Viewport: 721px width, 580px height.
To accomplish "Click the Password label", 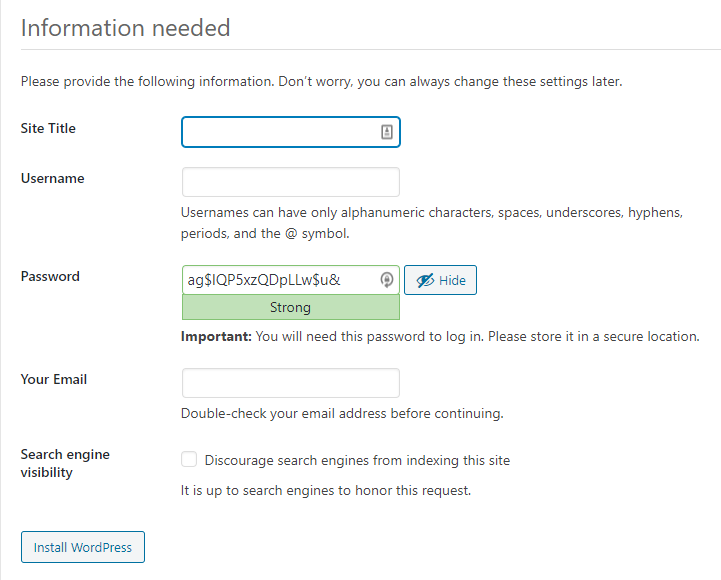I will (x=50, y=276).
